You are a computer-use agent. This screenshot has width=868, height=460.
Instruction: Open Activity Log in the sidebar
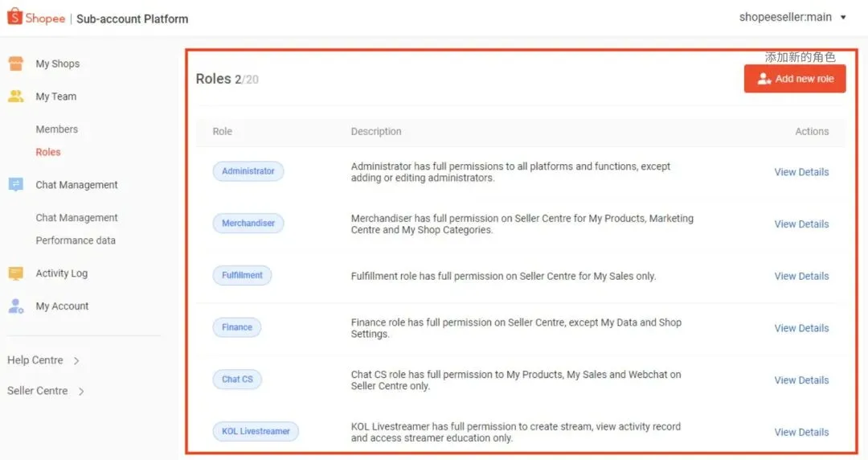61,273
